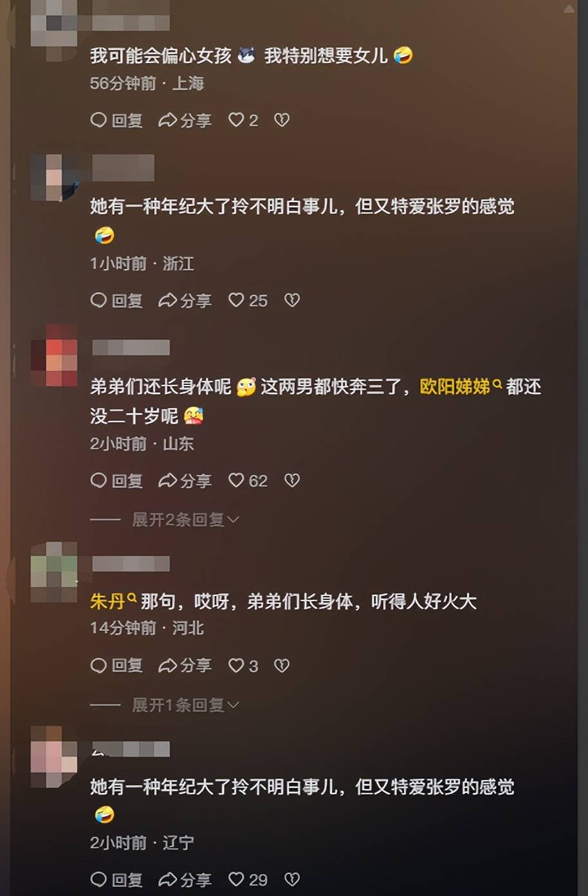Open the 朱丹 search link
Viewport: 588px width, 896px height.
coord(114,601)
